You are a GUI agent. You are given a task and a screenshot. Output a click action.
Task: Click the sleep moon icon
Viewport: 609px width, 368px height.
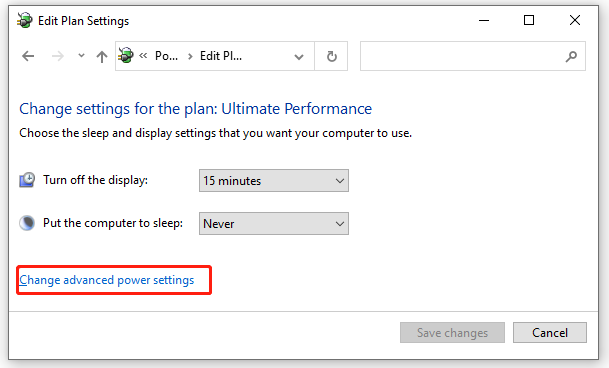[x=27, y=223]
